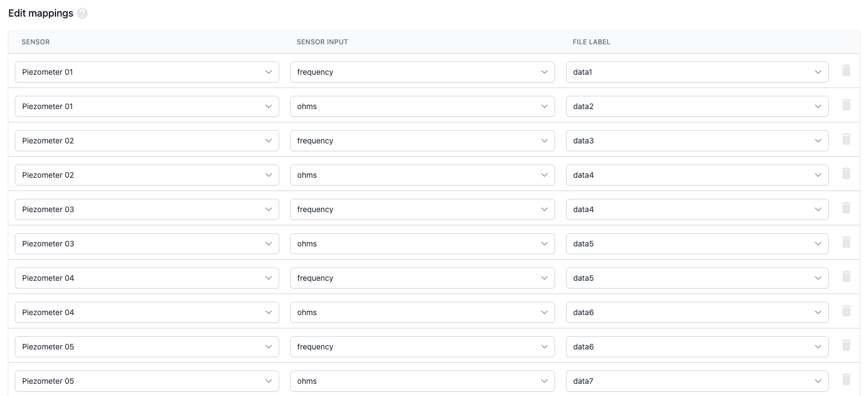Open sensor input dropdown for the data2 row
Viewport: 868px width, 396px height.
tap(422, 106)
